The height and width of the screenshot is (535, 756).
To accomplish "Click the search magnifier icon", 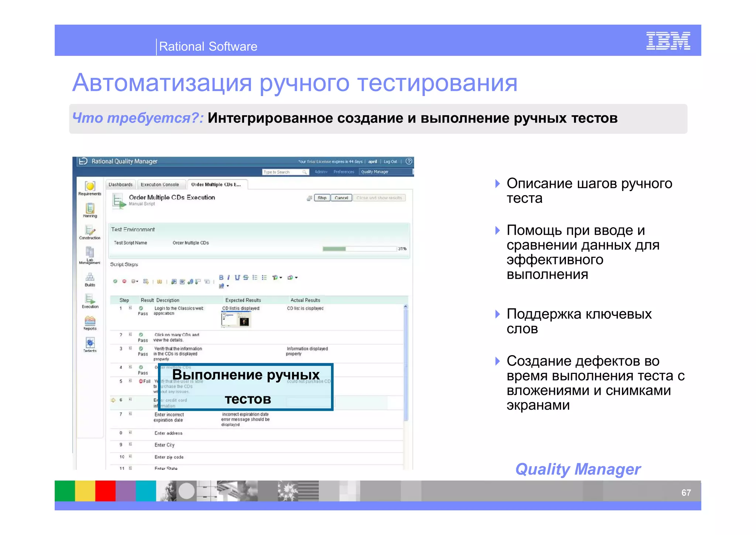I will pyautogui.click(x=305, y=172).
